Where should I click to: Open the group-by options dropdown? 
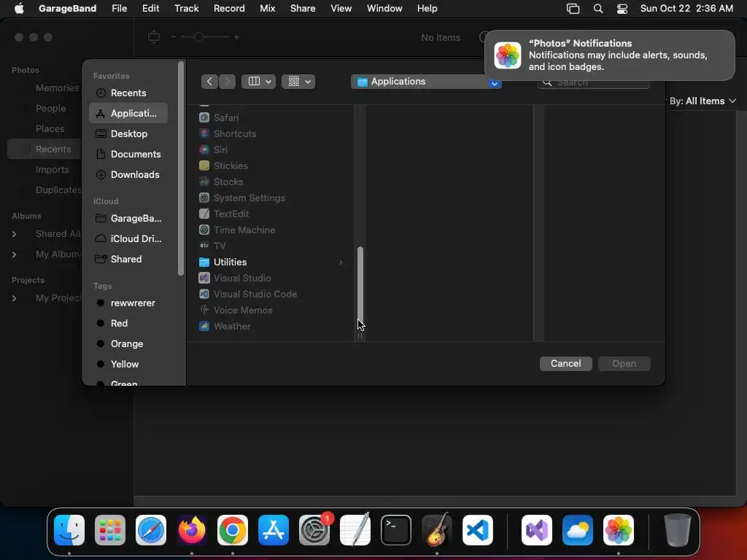[x=298, y=82]
